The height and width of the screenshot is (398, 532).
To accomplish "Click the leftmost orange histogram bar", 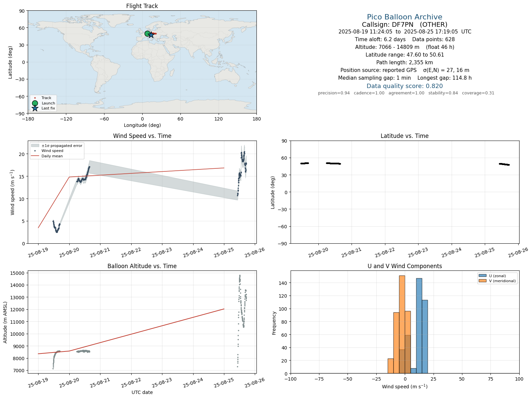I will 391,366.
